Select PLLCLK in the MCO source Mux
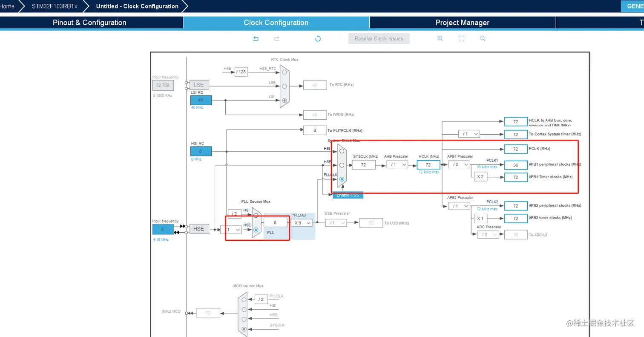Screen dimensions: 644x337 (x=244, y=300)
